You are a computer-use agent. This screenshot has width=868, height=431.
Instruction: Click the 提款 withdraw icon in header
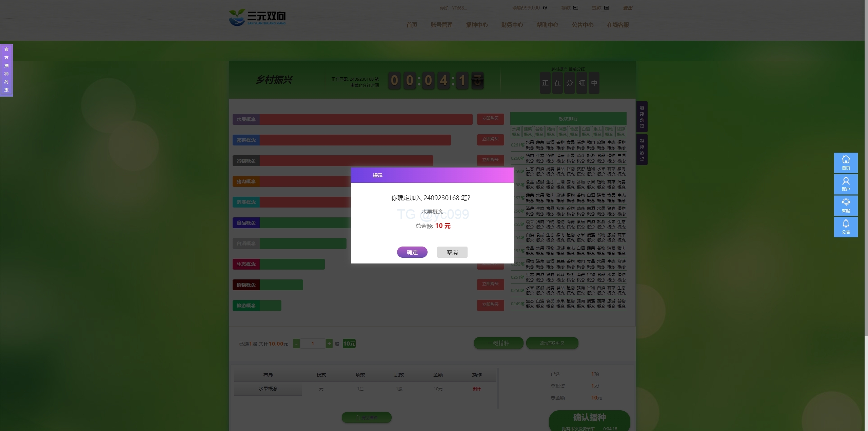607,7
